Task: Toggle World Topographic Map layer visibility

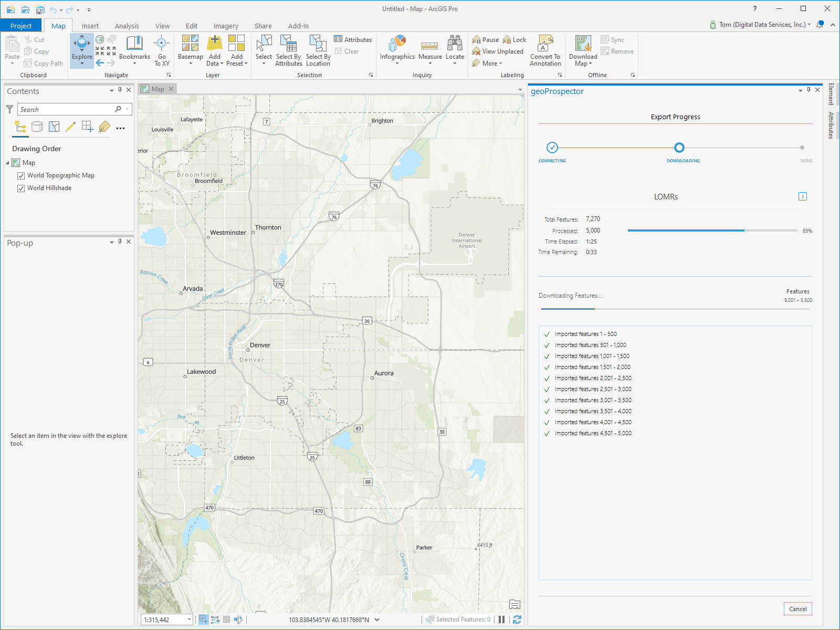Action: 21,176
